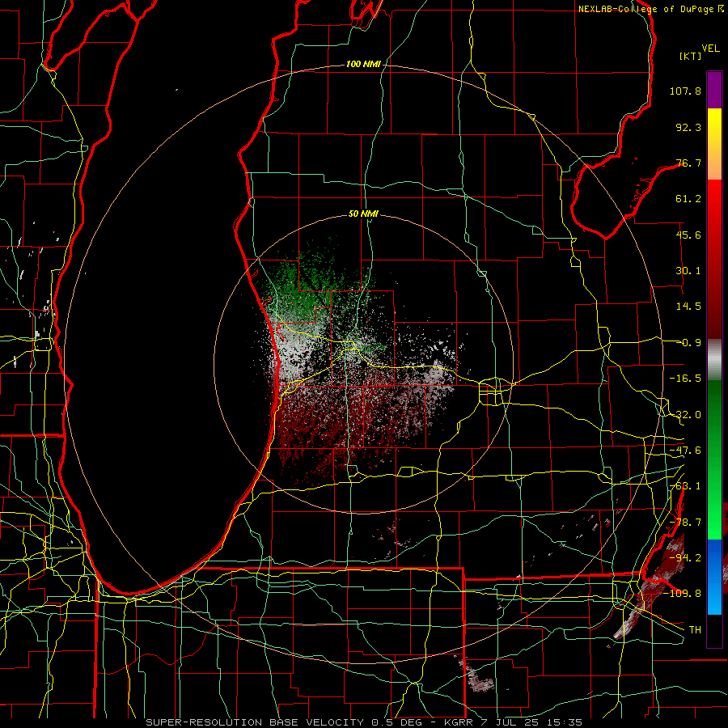Click the 61.2 scale value

(688, 199)
